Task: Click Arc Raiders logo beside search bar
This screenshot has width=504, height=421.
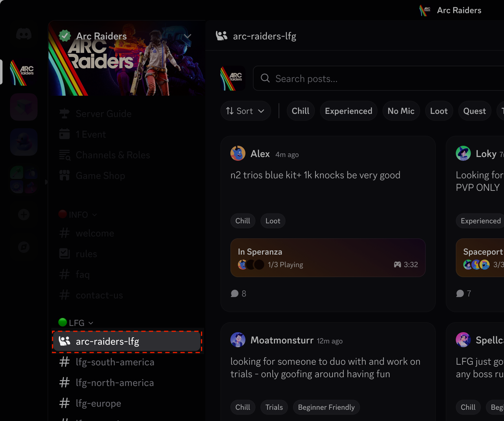Action: point(233,78)
